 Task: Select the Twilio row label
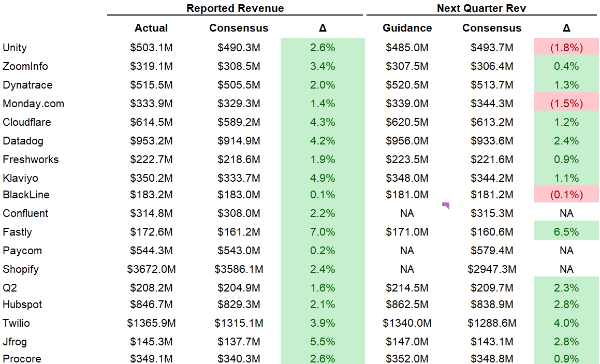16,324
